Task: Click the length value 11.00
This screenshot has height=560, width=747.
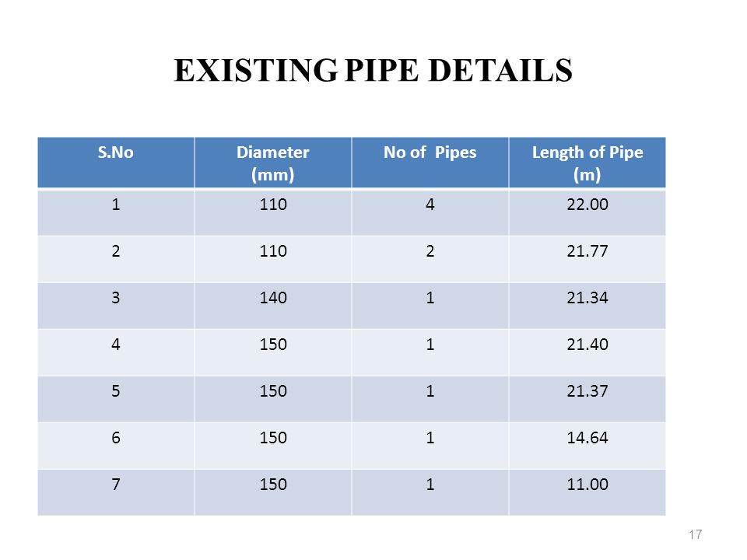Action: [x=587, y=485]
